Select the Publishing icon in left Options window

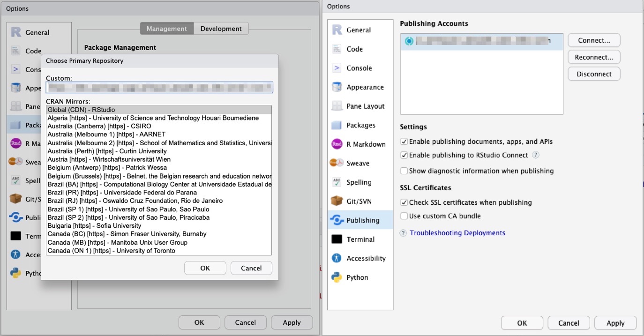pyautogui.click(x=16, y=217)
